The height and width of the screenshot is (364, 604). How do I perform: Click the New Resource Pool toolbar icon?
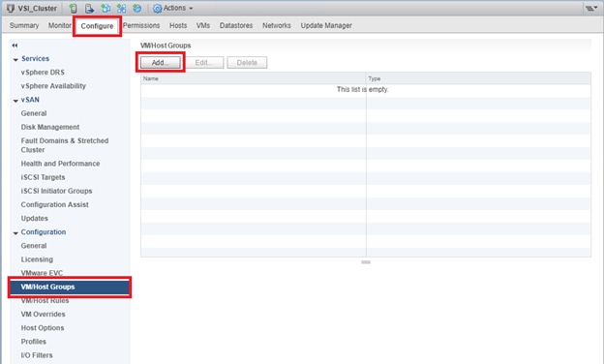(137, 8)
